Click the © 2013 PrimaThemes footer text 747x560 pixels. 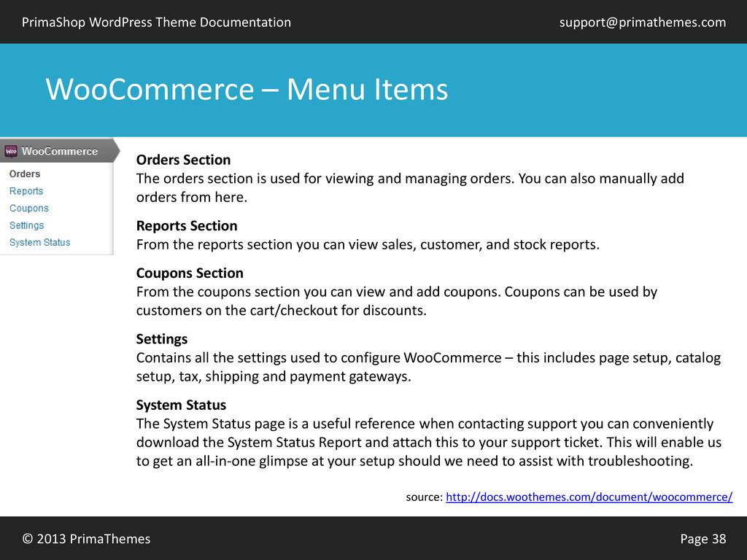pyautogui.click(x=86, y=539)
